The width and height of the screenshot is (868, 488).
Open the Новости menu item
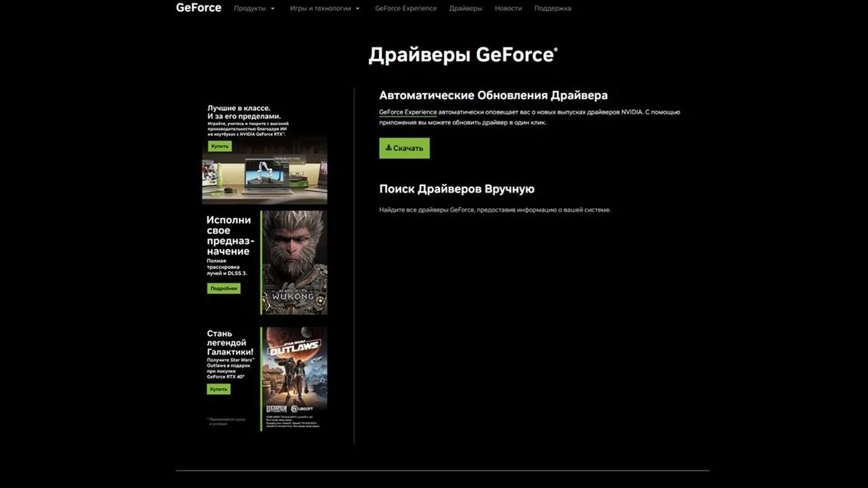[x=508, y=8]
